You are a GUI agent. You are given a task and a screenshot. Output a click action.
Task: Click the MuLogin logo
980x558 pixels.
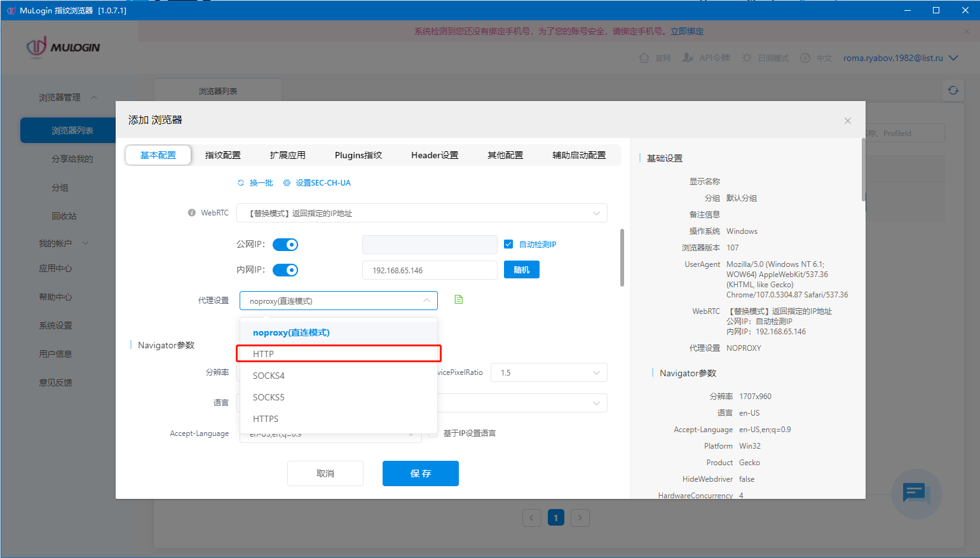[x=63, y=47]
